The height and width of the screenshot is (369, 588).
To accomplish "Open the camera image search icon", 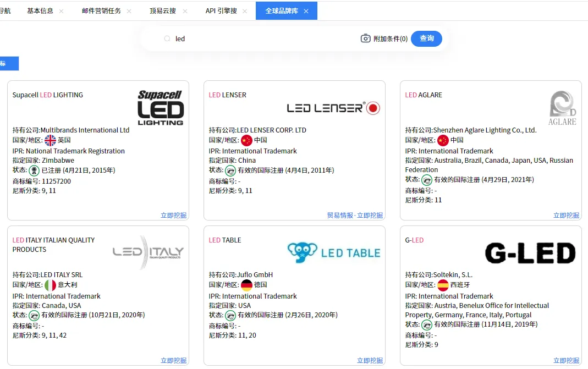I will click(x=366, y=38).
